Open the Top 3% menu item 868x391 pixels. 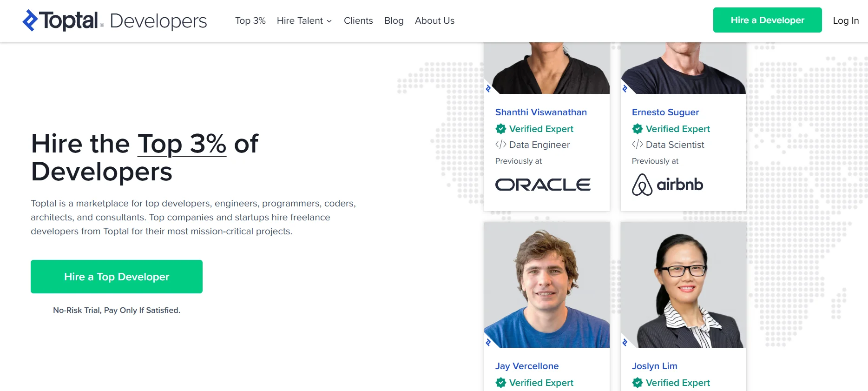click(250, 20)
